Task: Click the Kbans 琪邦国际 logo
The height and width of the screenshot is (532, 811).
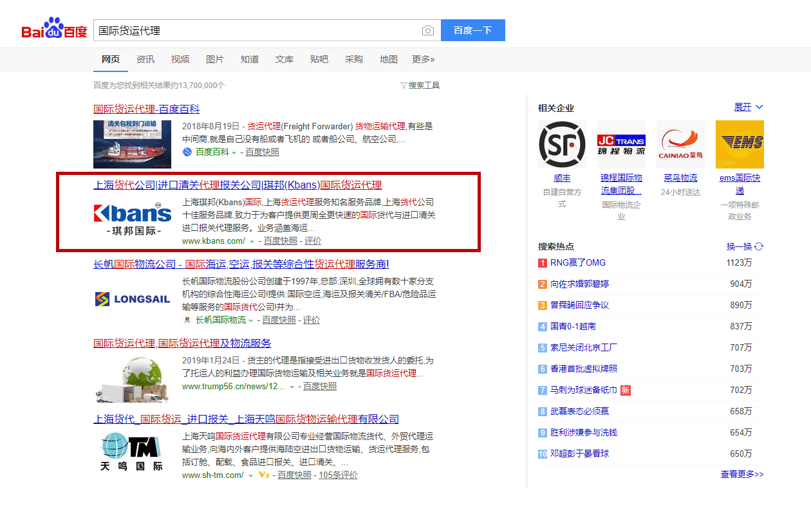Action: click(133, 220)
